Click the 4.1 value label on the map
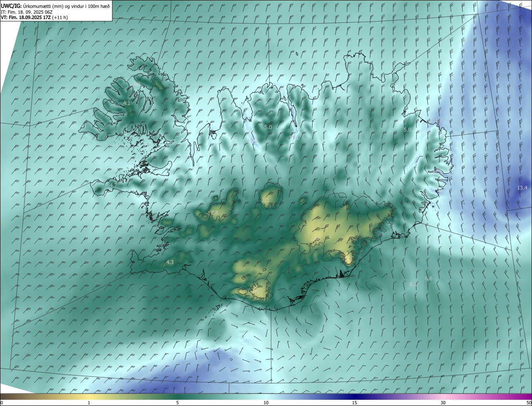 (x=127, y=103)
